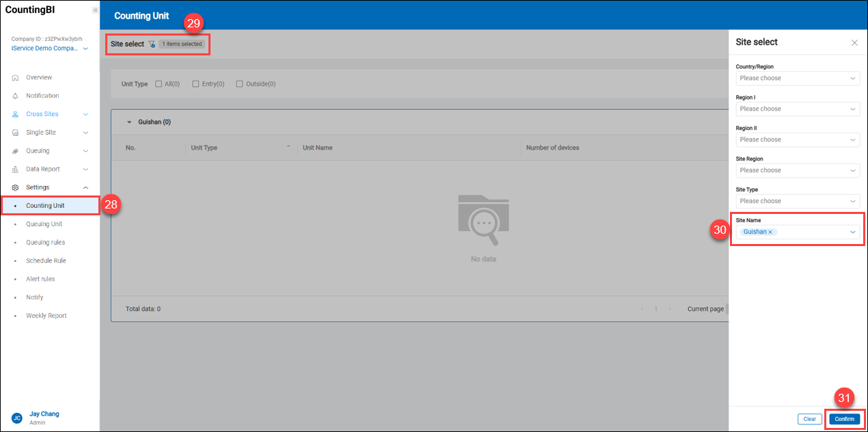The image size is (868, 432).
Task: Check the All(0) unit type checkbox
Action: 159,84
